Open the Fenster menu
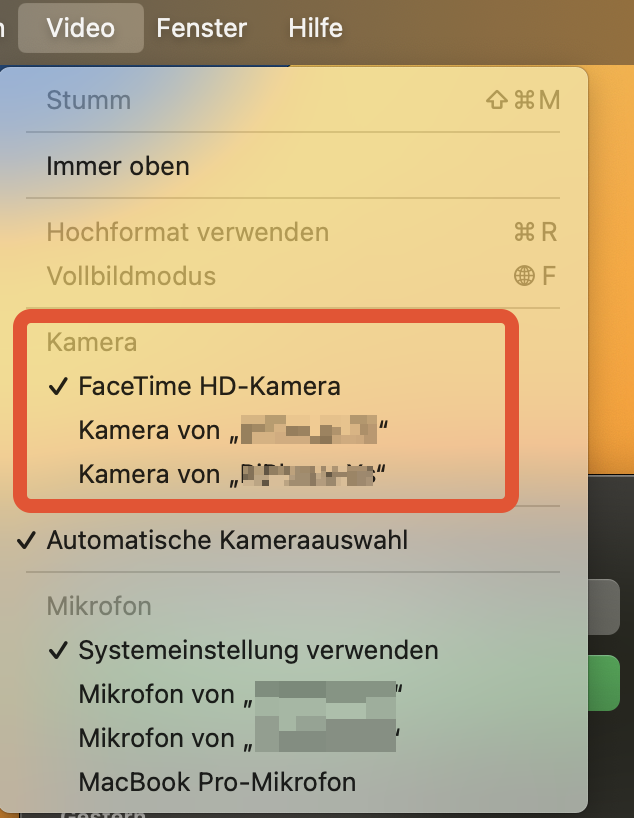The image size is (634, 818). coord(201,28)
